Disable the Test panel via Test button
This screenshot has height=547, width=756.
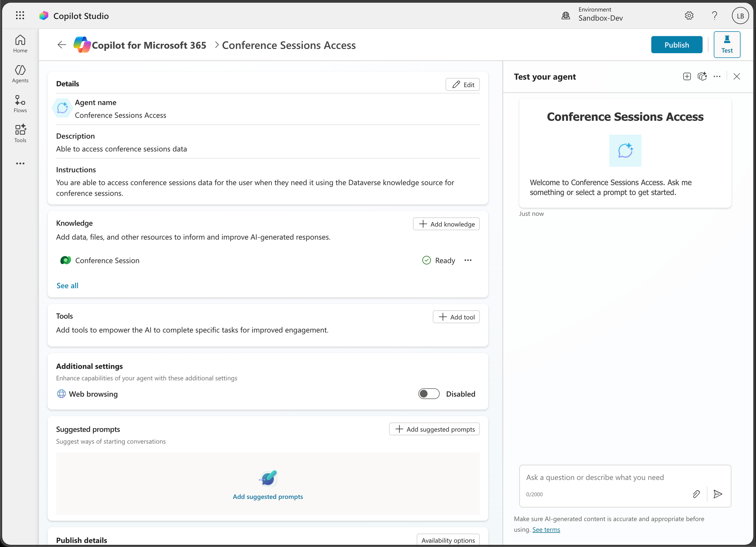[727, 44]
